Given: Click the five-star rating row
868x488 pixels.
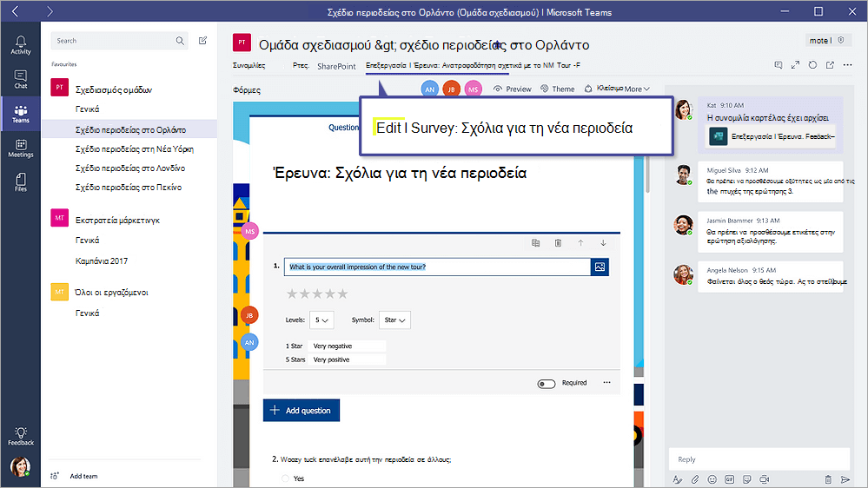Looking at the screenshot, I should [317, 293].
